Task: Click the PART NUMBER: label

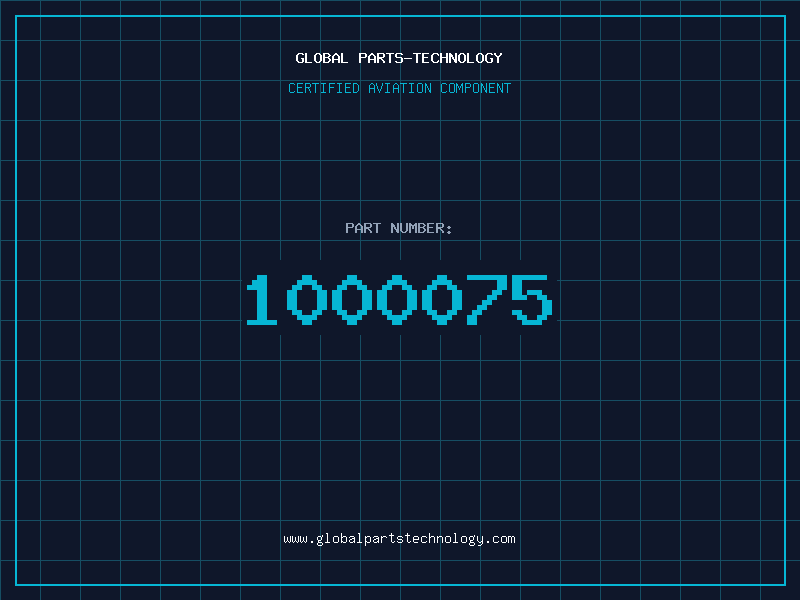Action: tap(399, 228)
